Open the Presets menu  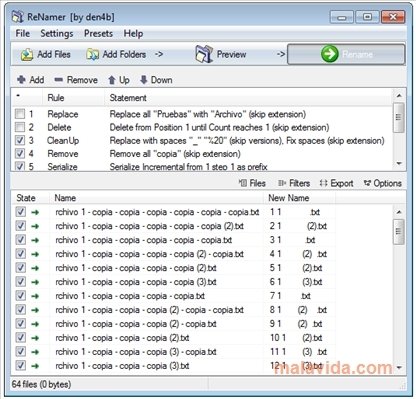click(x=98, y=33)
